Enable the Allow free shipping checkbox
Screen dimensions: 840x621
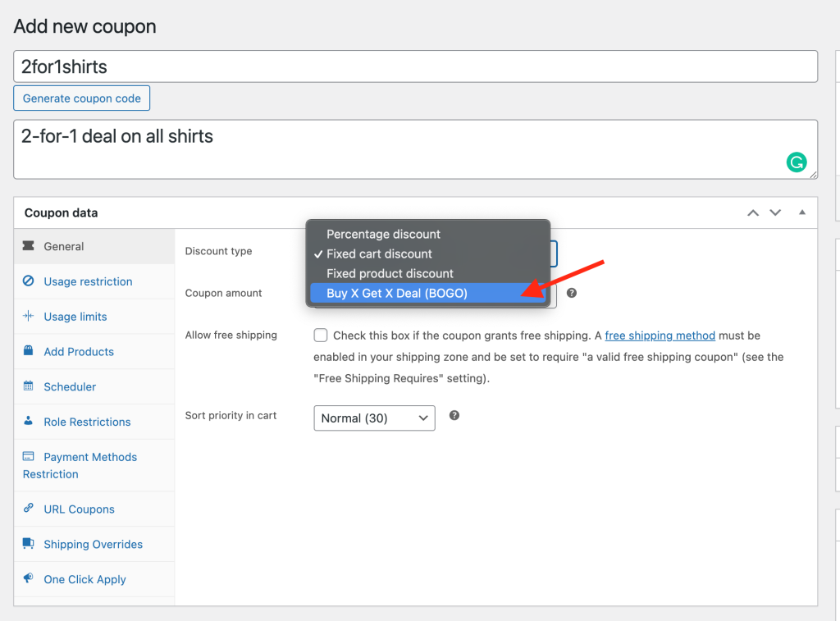tap(321, 336)
